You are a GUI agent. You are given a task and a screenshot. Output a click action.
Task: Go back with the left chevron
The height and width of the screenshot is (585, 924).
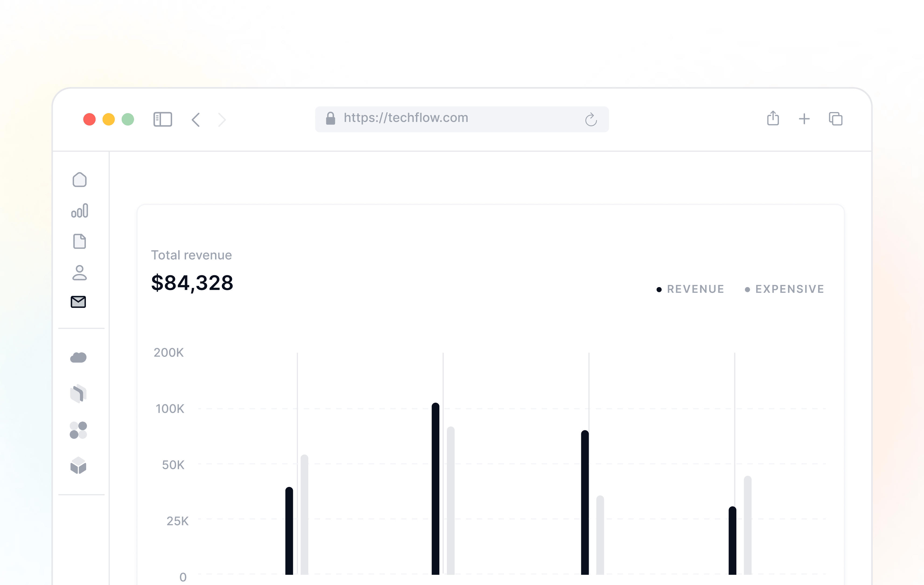click(196, 119)
